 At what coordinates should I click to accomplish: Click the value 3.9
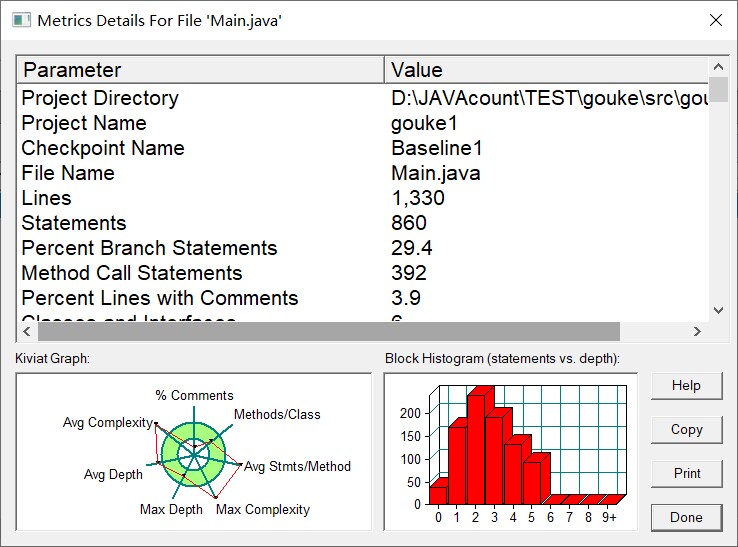[x=406, y=298]
